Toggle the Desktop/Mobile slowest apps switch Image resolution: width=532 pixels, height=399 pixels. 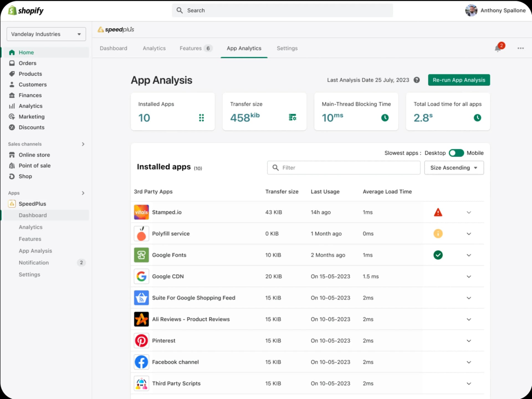tap(456, 153)
